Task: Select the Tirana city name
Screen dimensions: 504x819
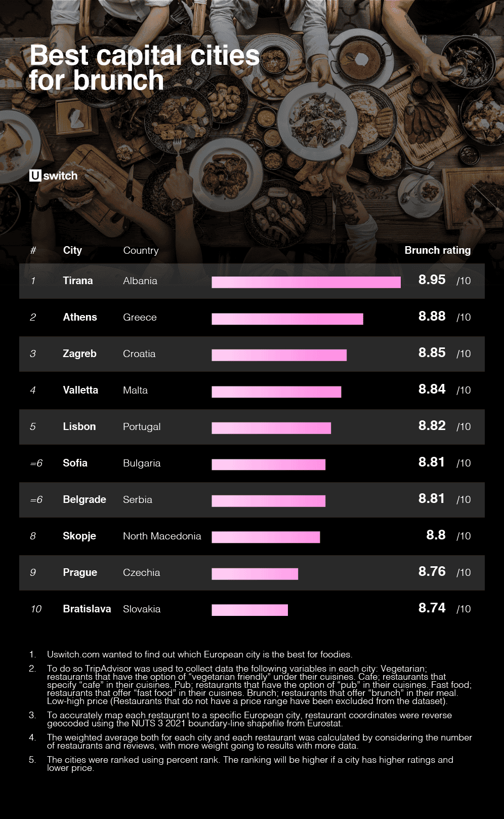Action: (78, 281)
